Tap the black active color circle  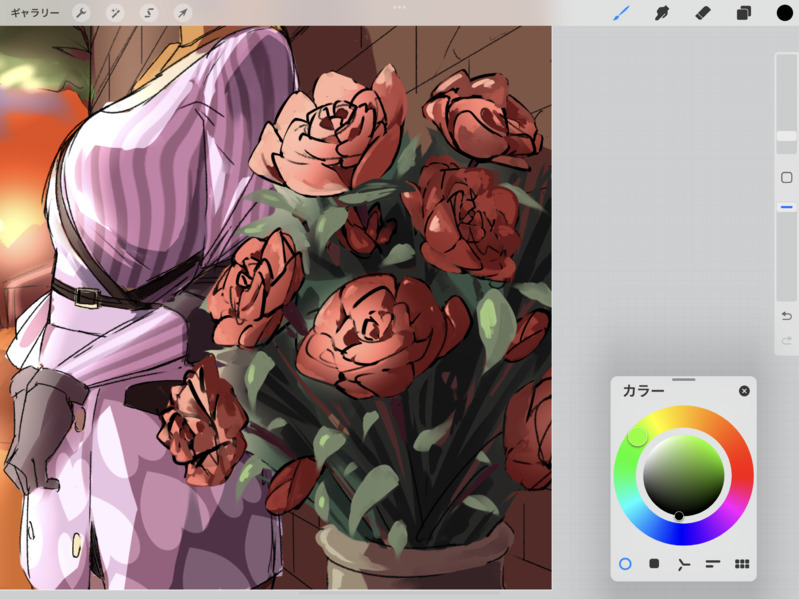785,13
